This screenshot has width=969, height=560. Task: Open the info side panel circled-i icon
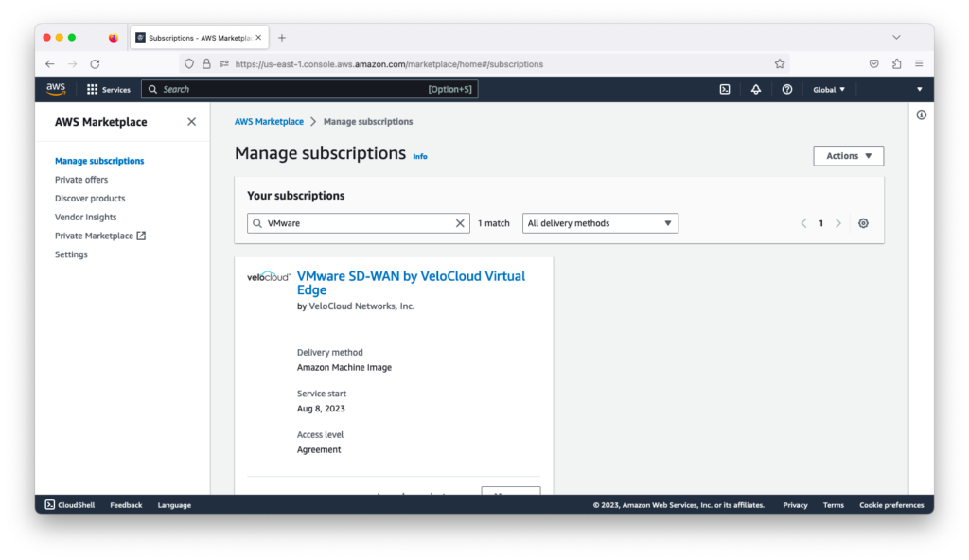click(x=921, y=114)
